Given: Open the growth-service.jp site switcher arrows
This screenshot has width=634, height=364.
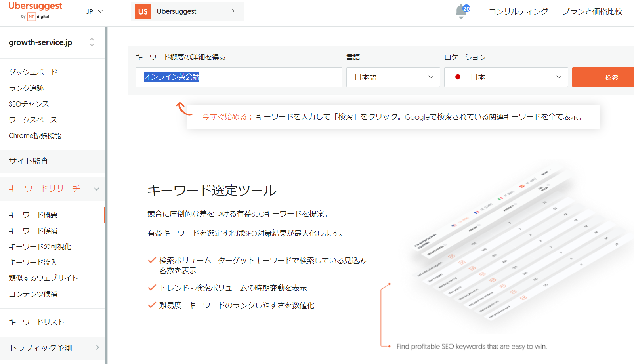Looking at the screenshot, I should tap(92, 42).
